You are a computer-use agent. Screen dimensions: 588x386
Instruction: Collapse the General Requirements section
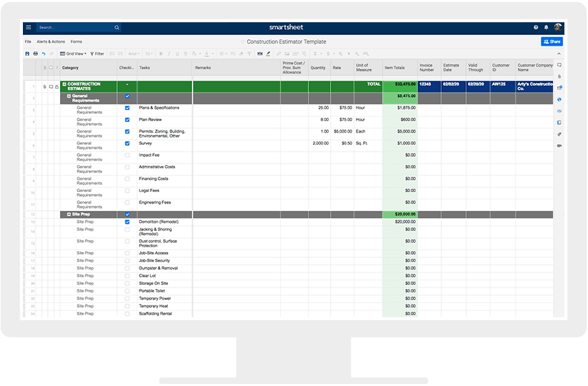pyautogui.click(x=69, y=96)
